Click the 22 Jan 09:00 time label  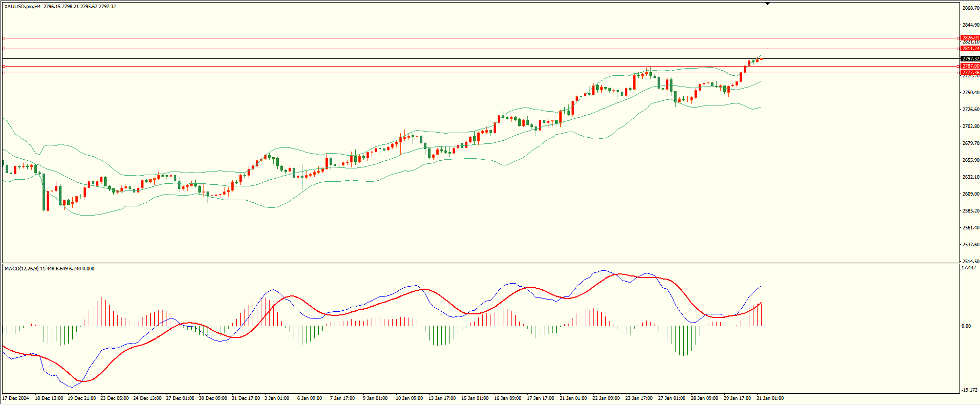(x=606, y=398)
